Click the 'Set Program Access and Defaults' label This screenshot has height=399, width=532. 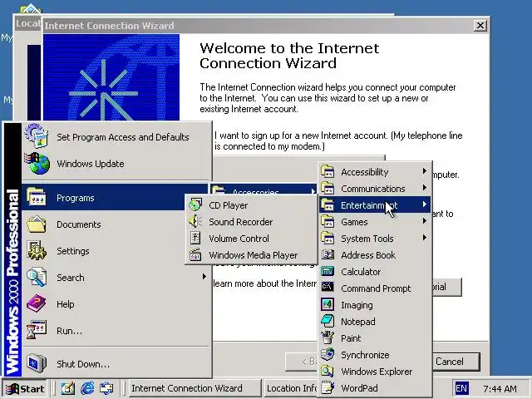click(123, 137)
